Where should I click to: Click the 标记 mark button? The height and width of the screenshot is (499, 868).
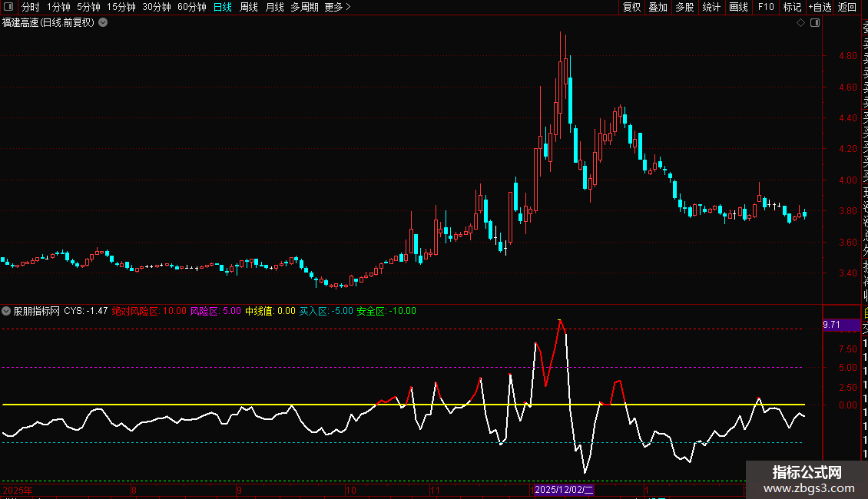(792, 7)
